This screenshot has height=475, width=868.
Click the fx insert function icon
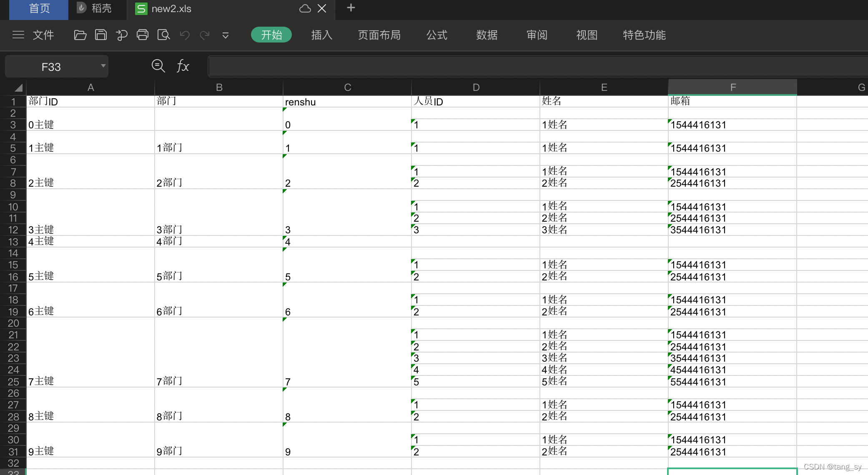(x=183, y=66)
